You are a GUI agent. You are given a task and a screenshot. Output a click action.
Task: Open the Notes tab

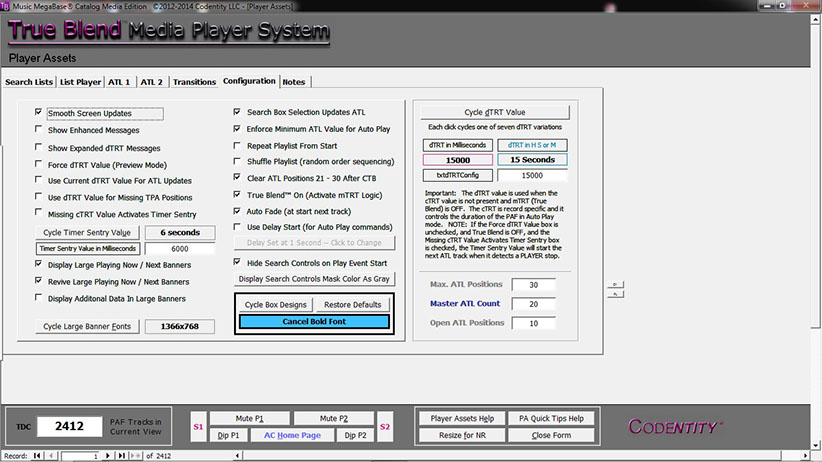(x=294, y=81)
